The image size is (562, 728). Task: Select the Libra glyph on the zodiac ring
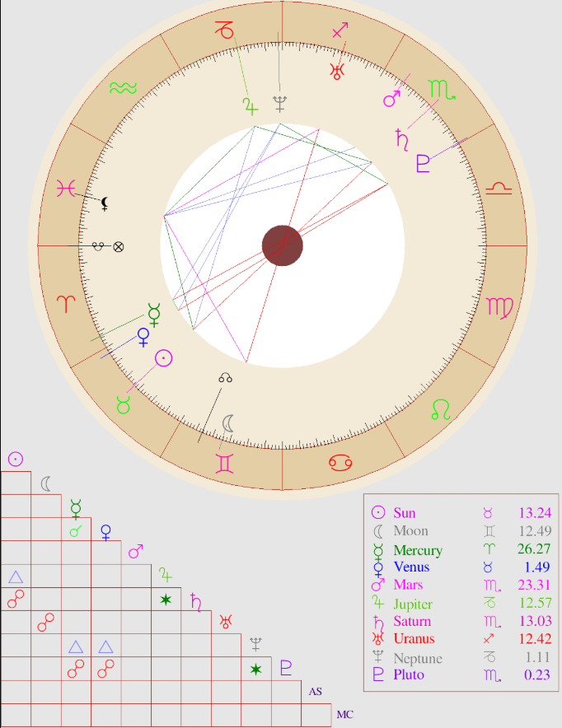[x=499, y=189]
